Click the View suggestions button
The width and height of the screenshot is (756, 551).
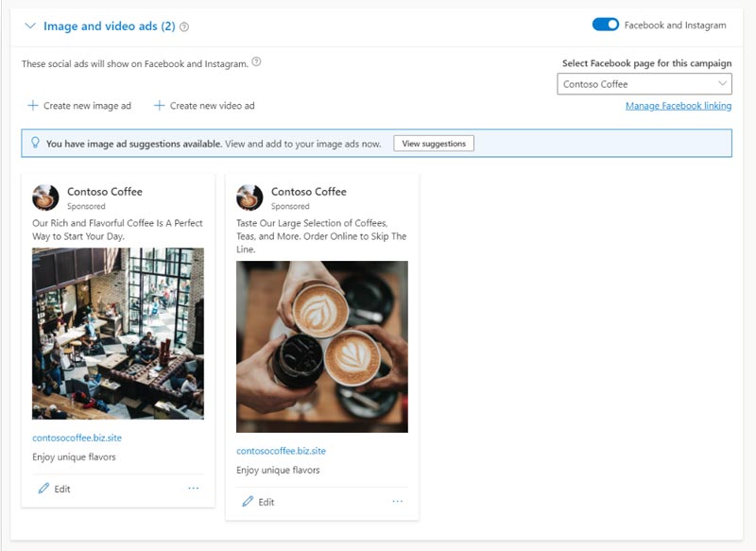(432, 144)
